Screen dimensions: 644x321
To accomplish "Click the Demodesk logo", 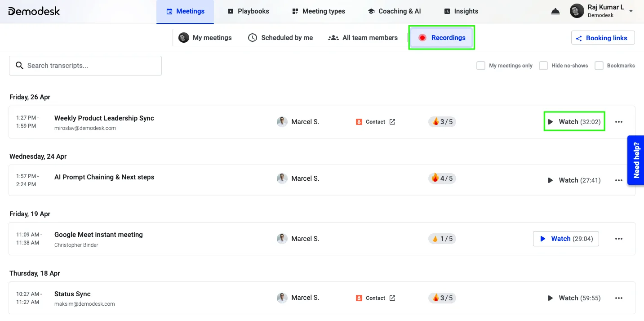I will [x=34, y=11].
